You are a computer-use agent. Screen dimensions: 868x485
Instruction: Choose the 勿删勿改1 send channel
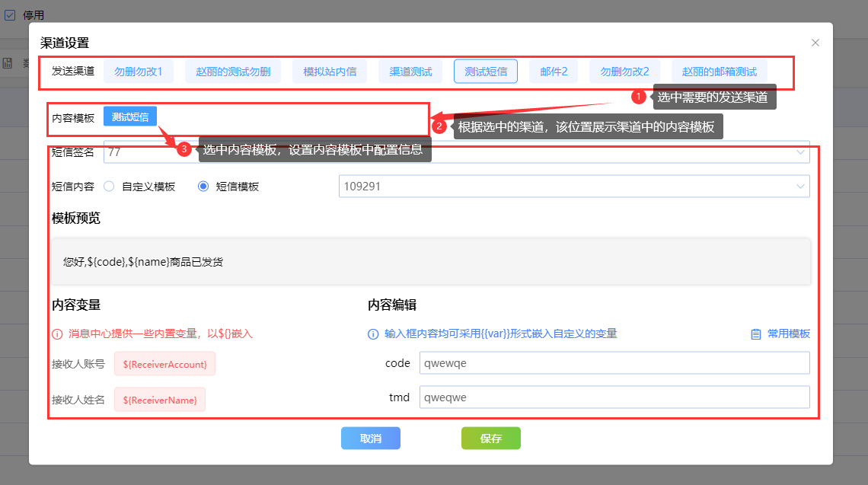tap(139, 72)
